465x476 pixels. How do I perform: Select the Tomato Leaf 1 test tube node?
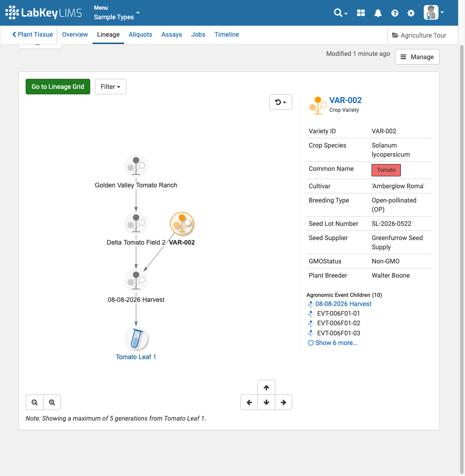pyautogui.click(x=136, y=338)
